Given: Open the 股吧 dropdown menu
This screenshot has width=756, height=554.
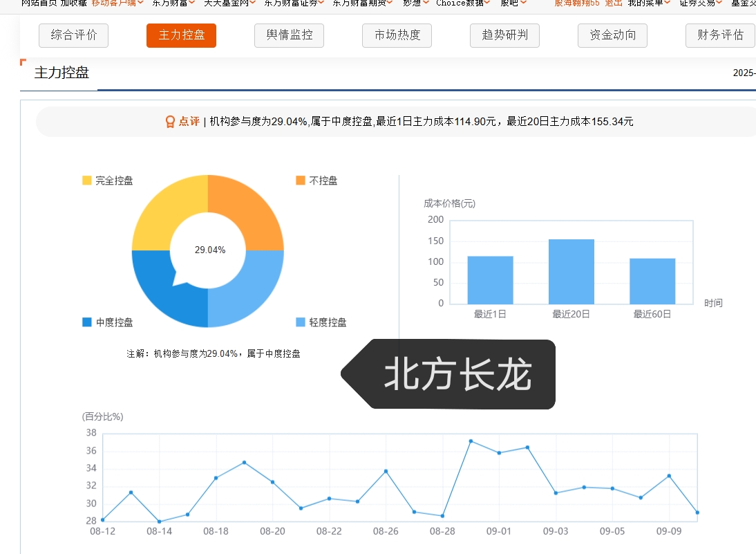Looking at the screenshot, I should 513,3.
